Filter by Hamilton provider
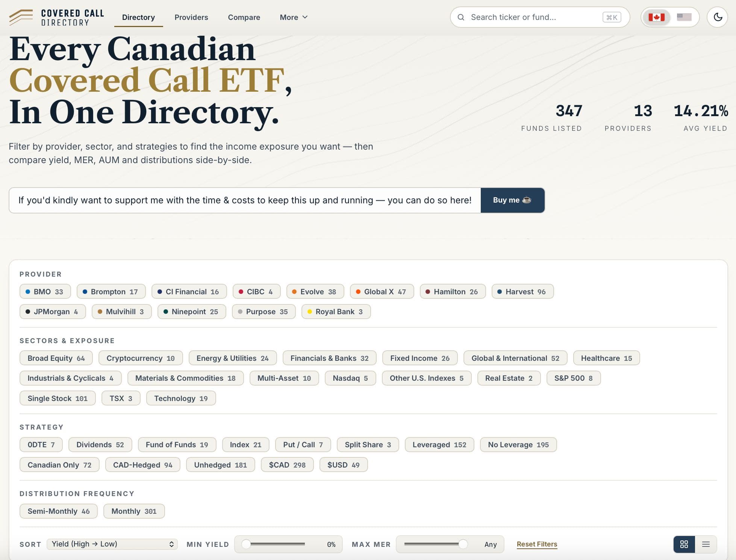736x560 pixels. (x=453, y=292)
